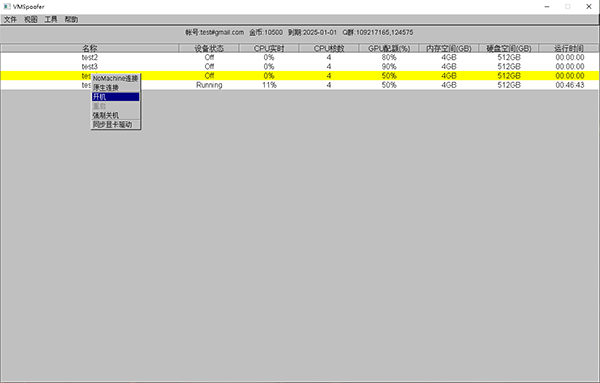Click the GPU配额(%) column header
This screenshot has height=383, width=600.
coord(389,48)
